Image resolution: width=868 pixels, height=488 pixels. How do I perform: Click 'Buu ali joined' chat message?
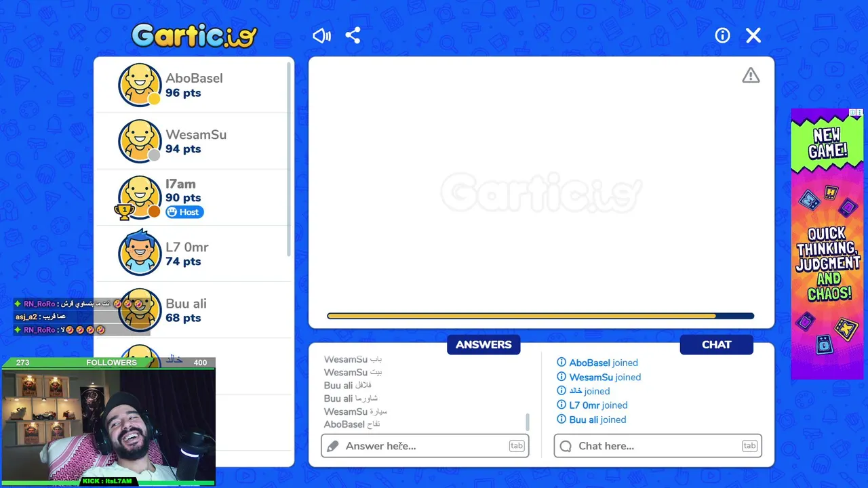point(597,420)
